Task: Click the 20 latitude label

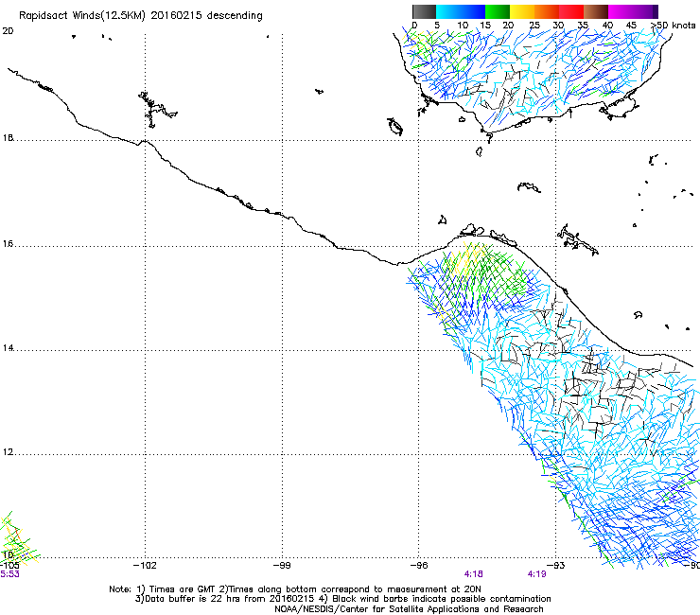Action: coord(8,31)
